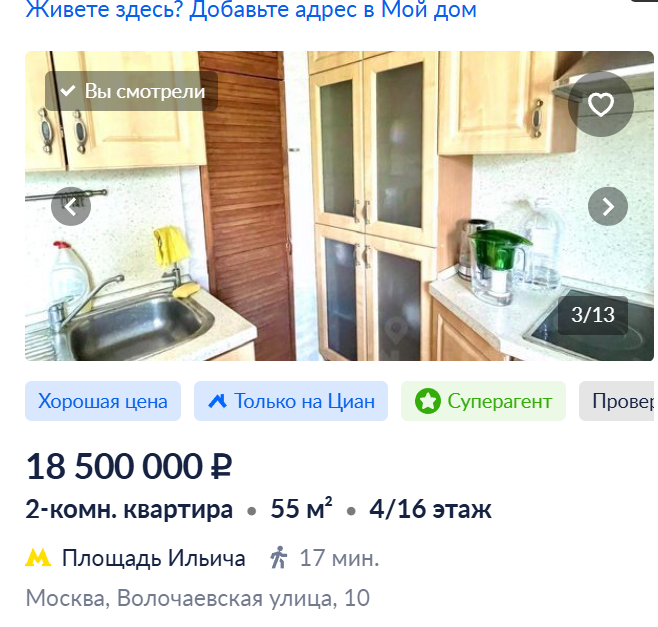Select the Хорошая цена tag

(x=103, y=401)
